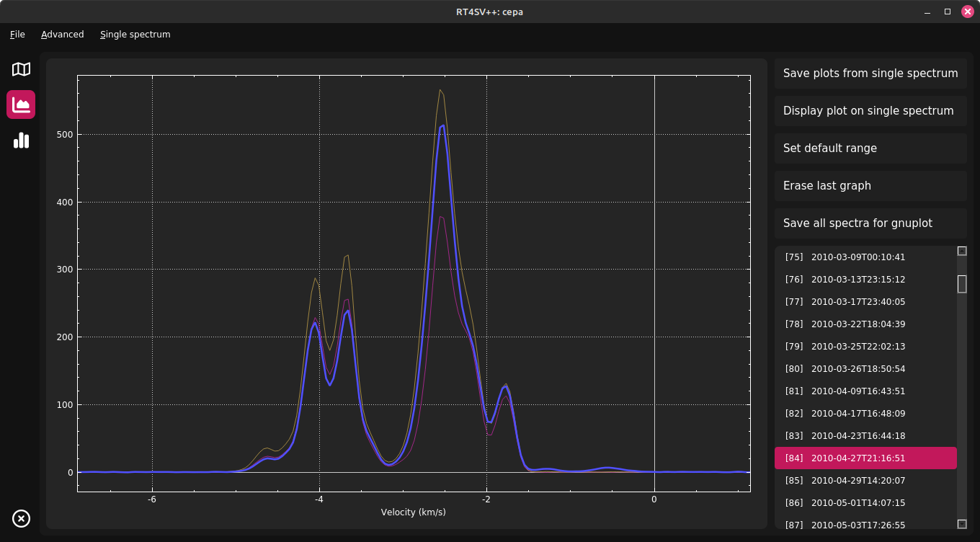Minimize the RT4SV++ window
Image resolution: width=980 pixels, height=542 pixels.
click(927, 12)
